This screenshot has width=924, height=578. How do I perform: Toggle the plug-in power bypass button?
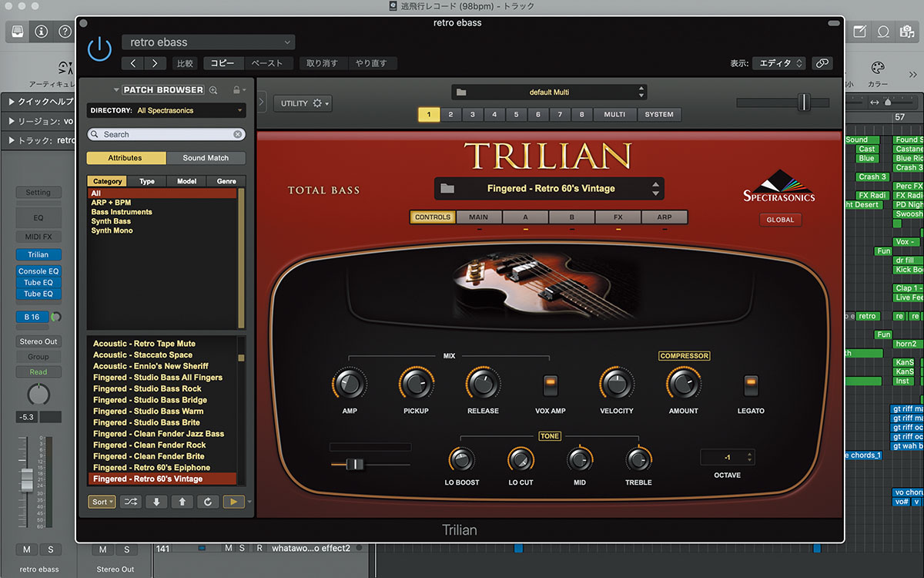(x=99, y=49)
